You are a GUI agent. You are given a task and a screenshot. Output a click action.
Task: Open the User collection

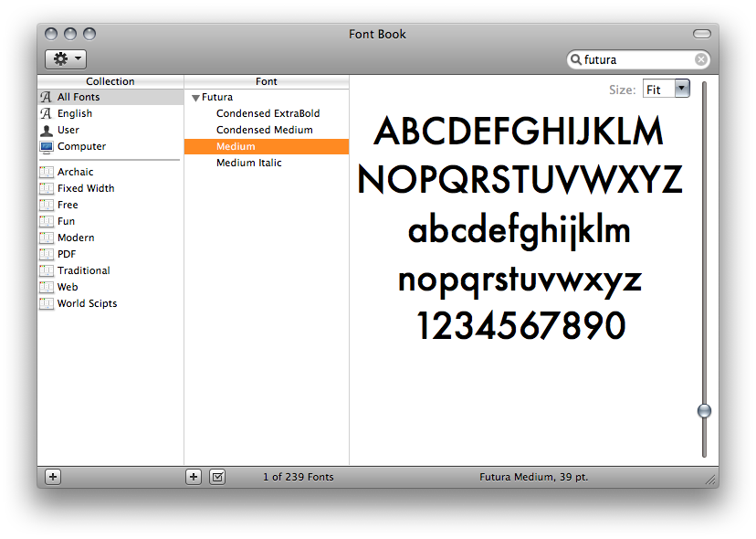click(x=68, y=130)
